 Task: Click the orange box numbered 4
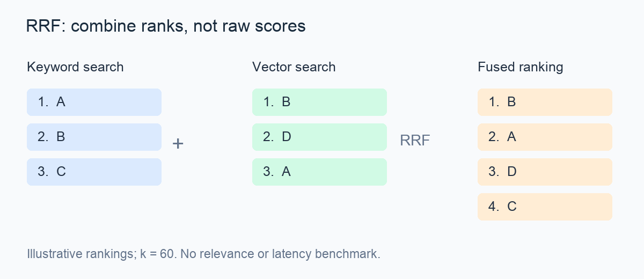coord(545,207)
